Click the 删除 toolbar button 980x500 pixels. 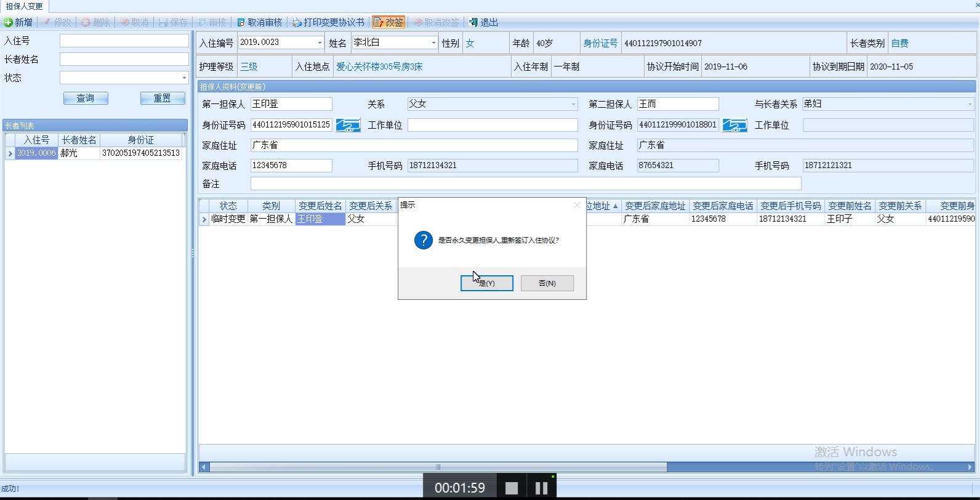(95, 22)
